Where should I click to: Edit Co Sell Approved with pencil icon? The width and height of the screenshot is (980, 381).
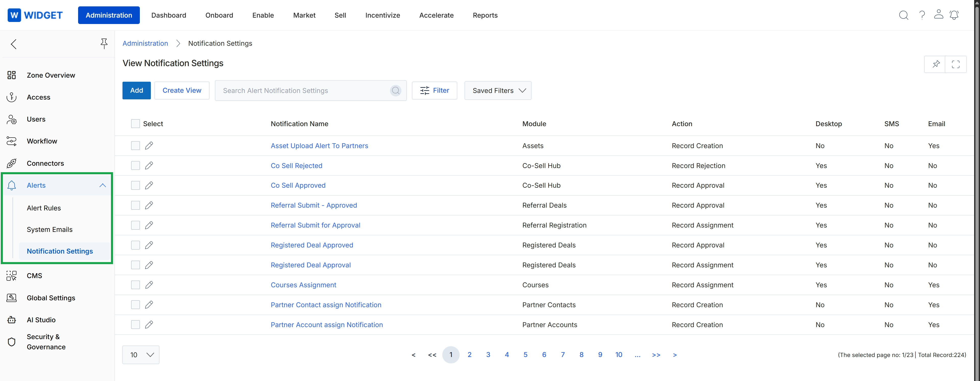click(149, 185)
